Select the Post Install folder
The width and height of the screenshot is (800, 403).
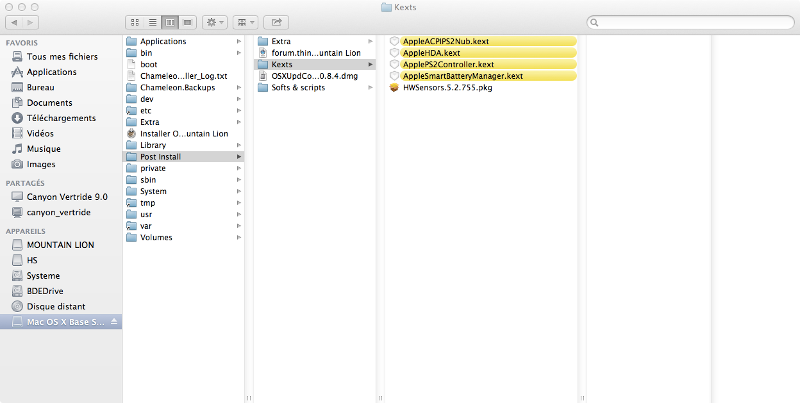pos(184,157)
